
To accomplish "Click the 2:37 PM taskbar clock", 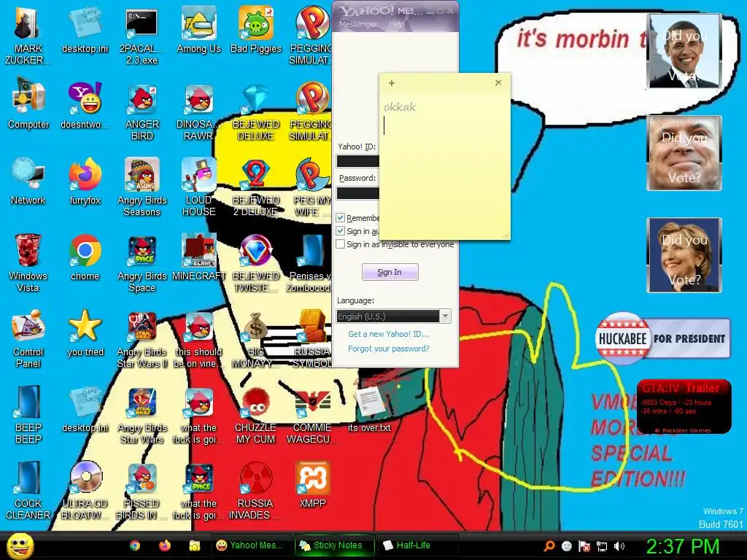I will tap(682, 546).
